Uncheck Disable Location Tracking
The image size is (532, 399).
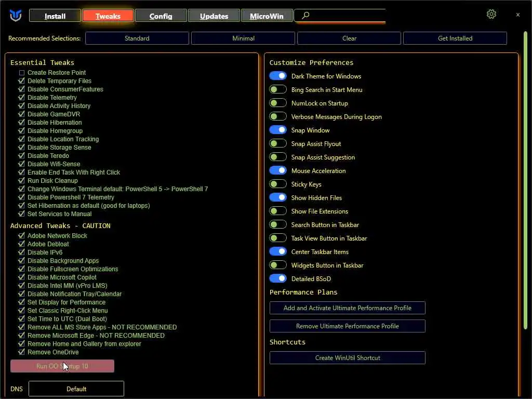click(x=22, y=139)
